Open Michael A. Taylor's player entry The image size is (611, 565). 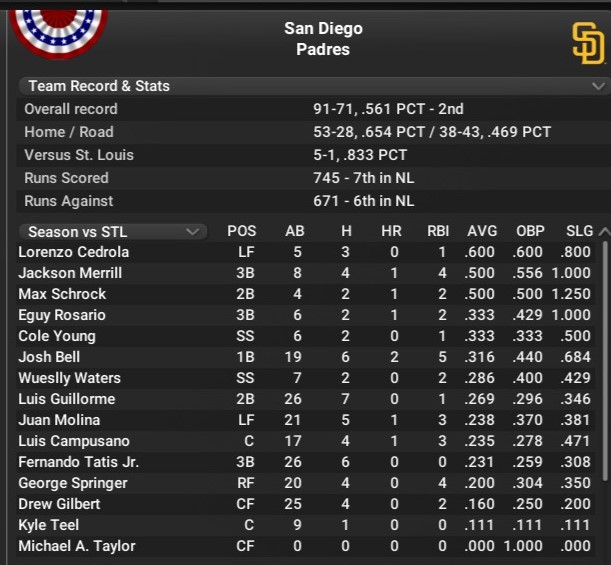(76, 546)
